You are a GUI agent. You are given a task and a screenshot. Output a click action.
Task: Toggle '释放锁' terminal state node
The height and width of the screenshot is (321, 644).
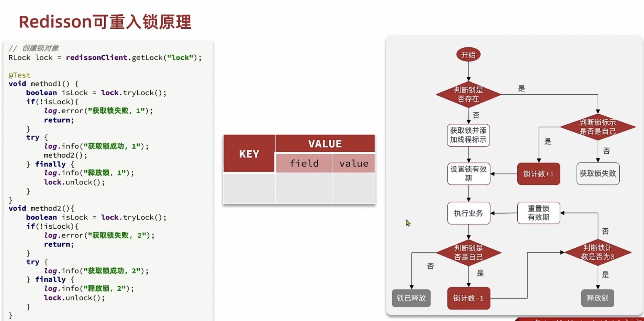click(598, 298)
